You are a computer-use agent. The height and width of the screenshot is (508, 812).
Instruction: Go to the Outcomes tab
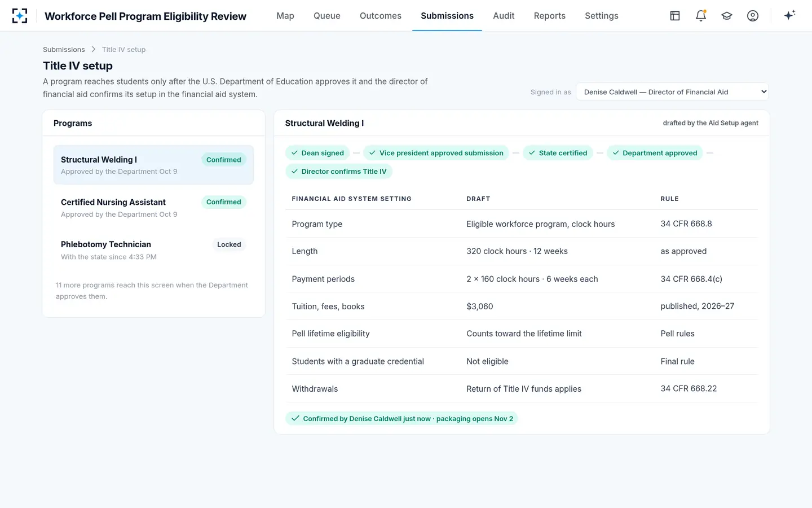click(381, 16)
